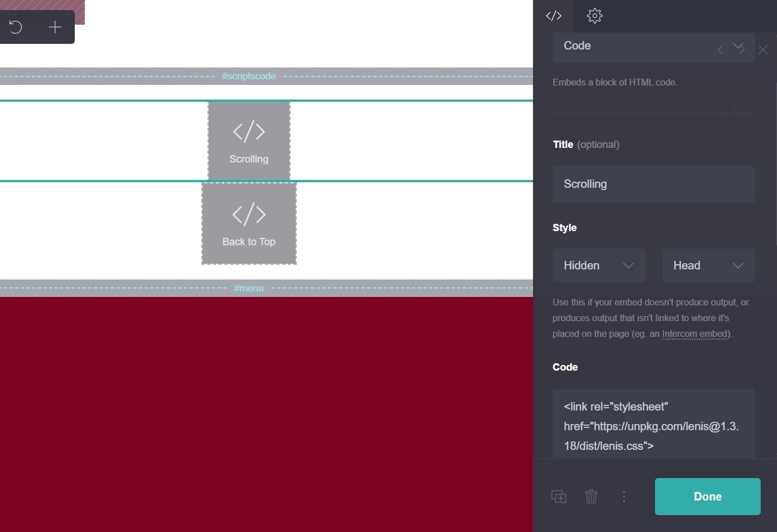Switch to the code tab
777x532 pixels.
coord(554,16)
